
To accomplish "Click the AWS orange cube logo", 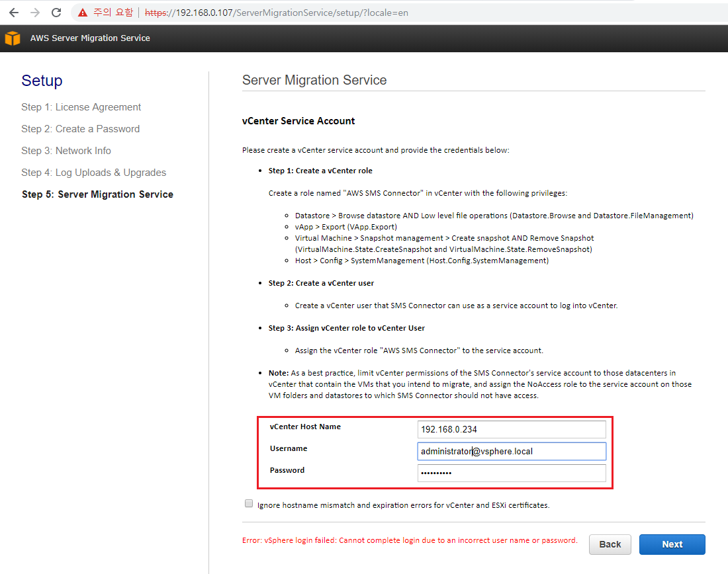I will (13, 38).
